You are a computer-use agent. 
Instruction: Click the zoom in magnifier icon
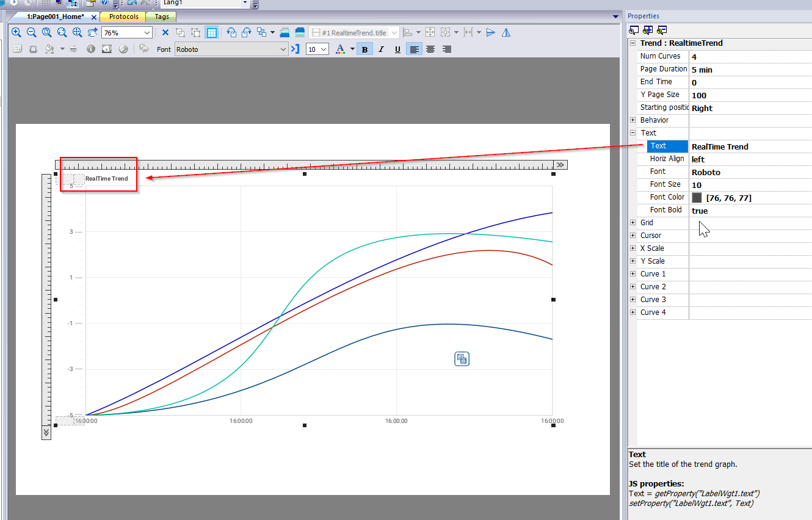point(16,33)
